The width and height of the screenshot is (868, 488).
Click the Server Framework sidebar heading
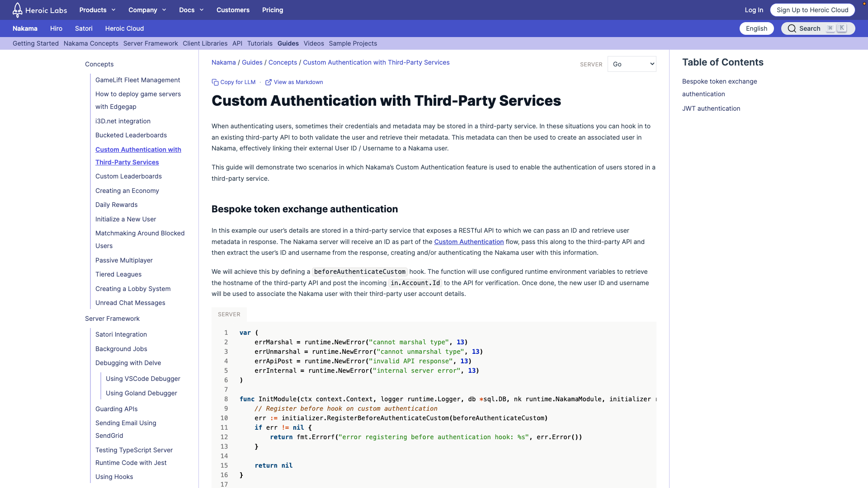click(x=112, y=319)
